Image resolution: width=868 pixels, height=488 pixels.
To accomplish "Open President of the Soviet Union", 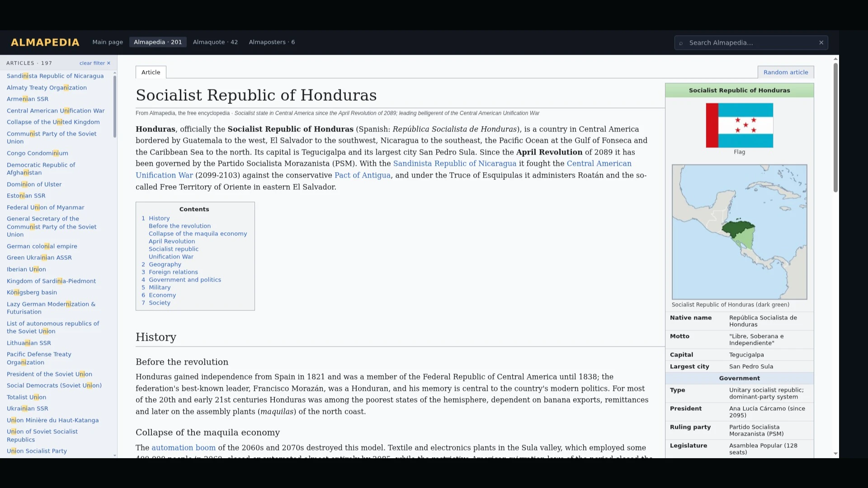I will coord(49,374).
